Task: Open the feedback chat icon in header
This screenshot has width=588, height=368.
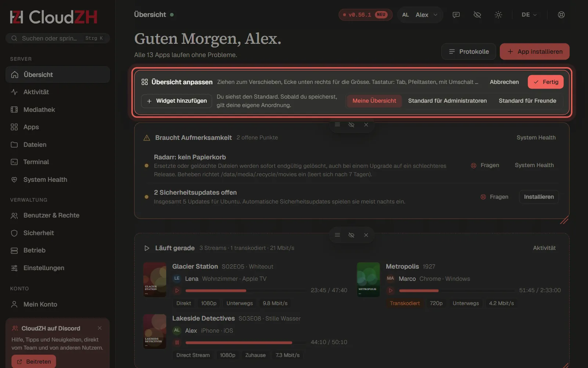Action: point(456,15)
